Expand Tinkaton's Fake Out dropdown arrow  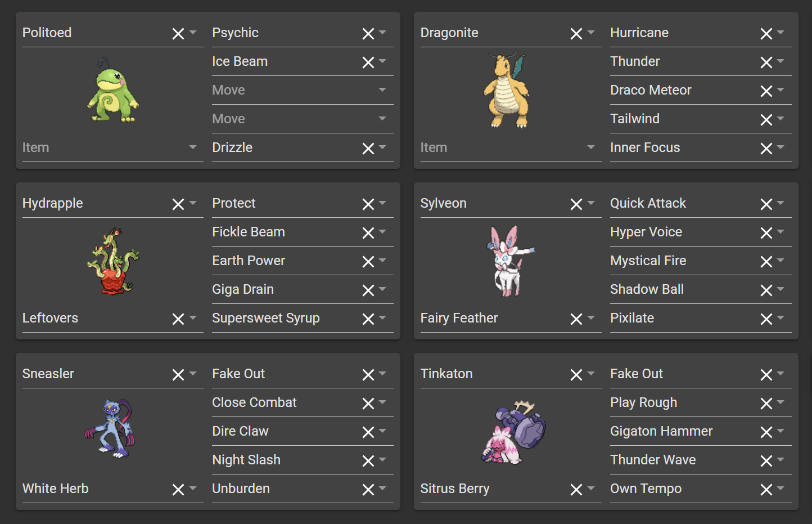[781, 373]
